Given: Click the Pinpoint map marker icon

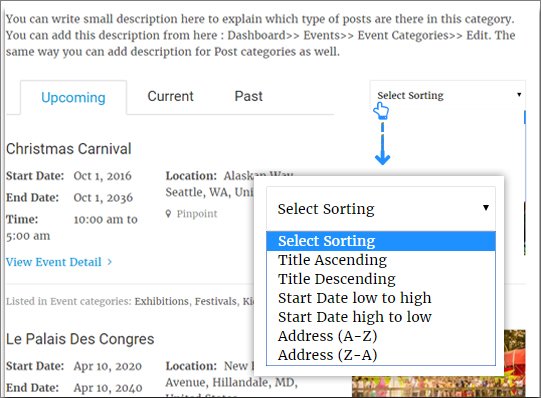Looking at the screenshot, I should coord(168,214).
